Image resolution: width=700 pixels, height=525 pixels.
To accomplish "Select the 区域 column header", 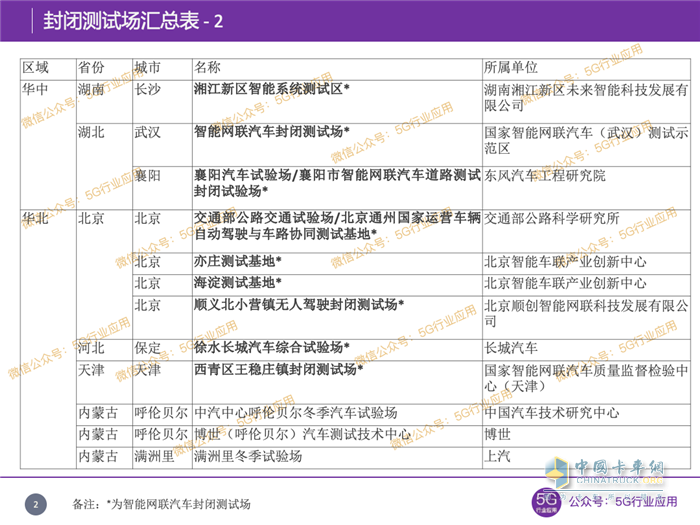I will (48, 69).
